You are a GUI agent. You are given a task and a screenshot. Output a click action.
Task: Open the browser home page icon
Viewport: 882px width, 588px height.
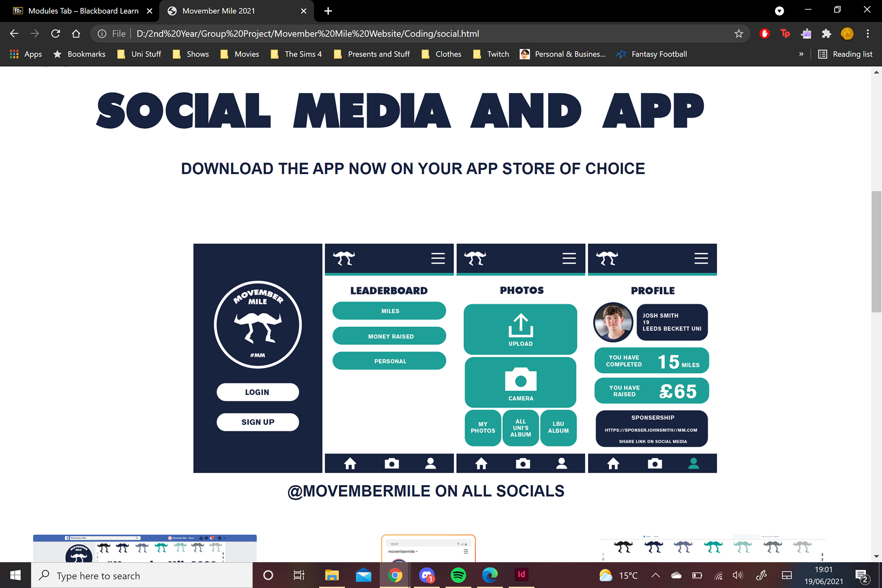[76, 34]
